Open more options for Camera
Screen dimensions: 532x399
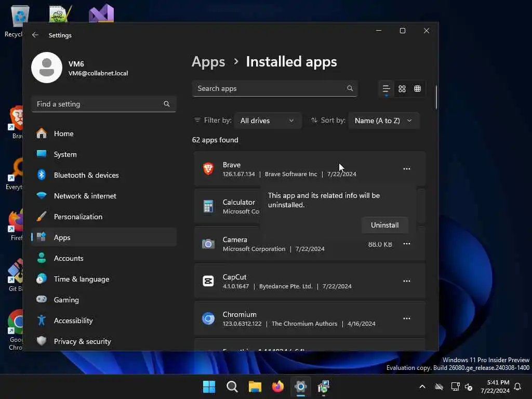pos(406,244)
